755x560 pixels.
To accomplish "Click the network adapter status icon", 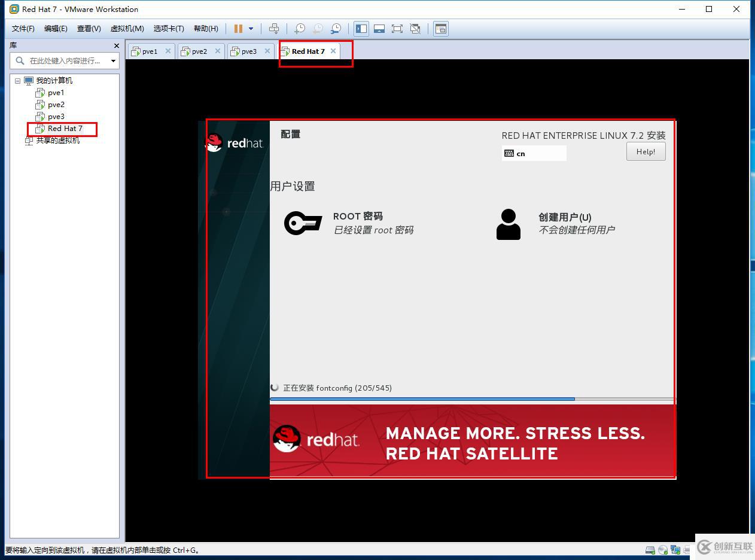I will tap(675, 550).
